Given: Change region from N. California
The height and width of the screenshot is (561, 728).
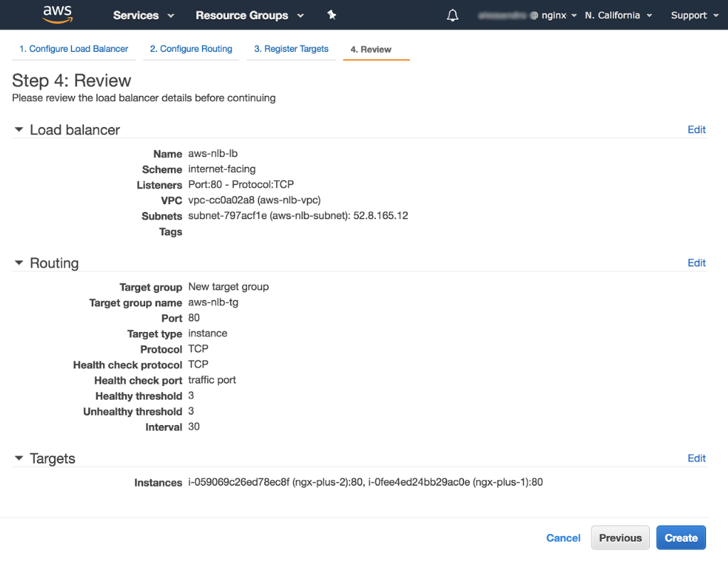Looking at the screenshot, I should (x=618, y=15).
